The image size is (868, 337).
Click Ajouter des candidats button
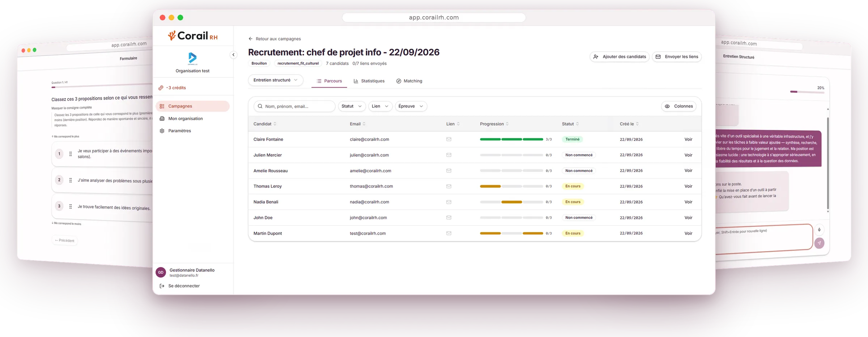tap(620, 56)
